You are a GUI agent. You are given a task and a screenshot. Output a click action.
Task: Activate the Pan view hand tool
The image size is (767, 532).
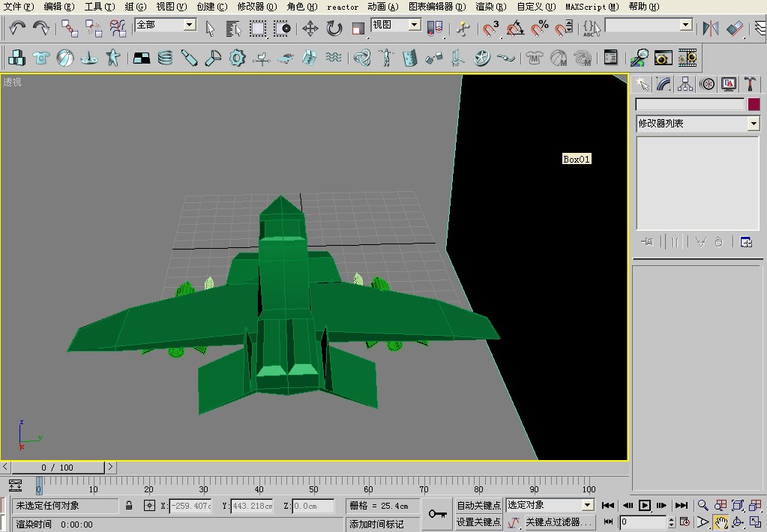click(x=721, y=522)
